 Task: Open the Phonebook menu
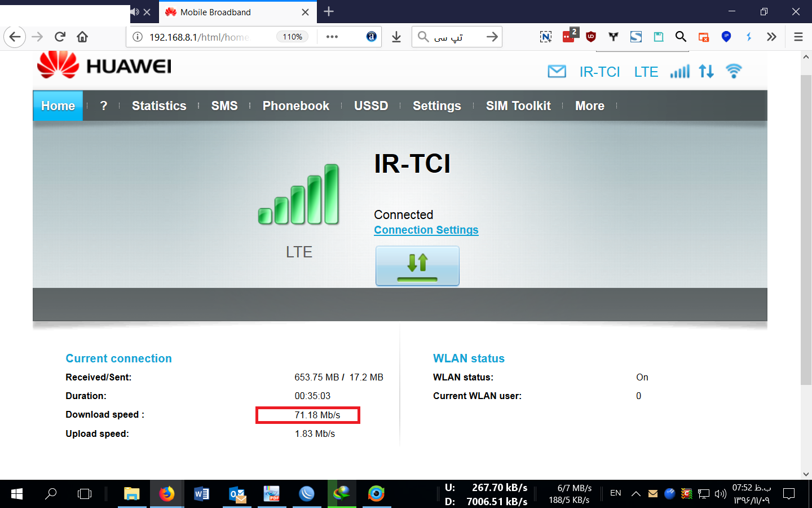tap(296, 106)
